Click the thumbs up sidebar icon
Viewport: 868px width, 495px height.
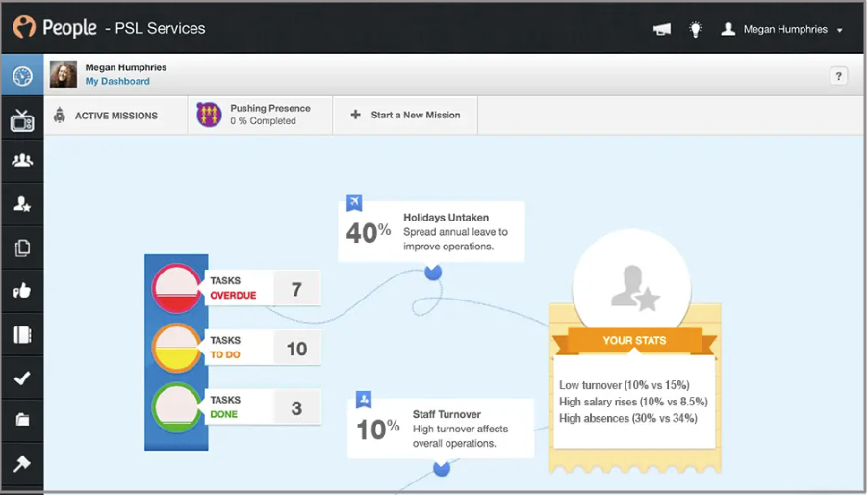(x=22, y=290)
